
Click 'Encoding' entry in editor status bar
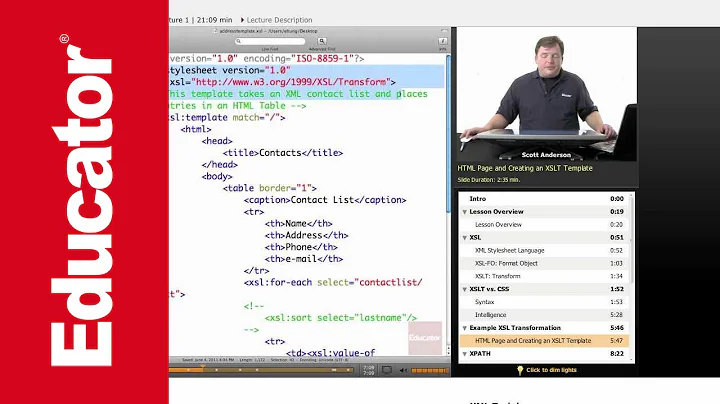pyautogui.click(x=324, y=360)
